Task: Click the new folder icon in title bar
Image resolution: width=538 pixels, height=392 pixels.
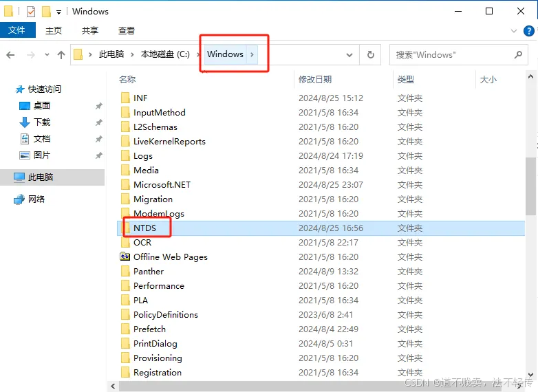Action: [x=46, y=12]
